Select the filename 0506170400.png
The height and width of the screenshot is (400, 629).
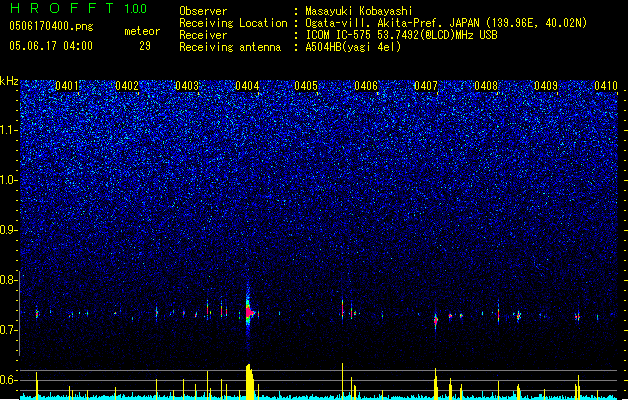pyautogui.click(x=51, y=26)
